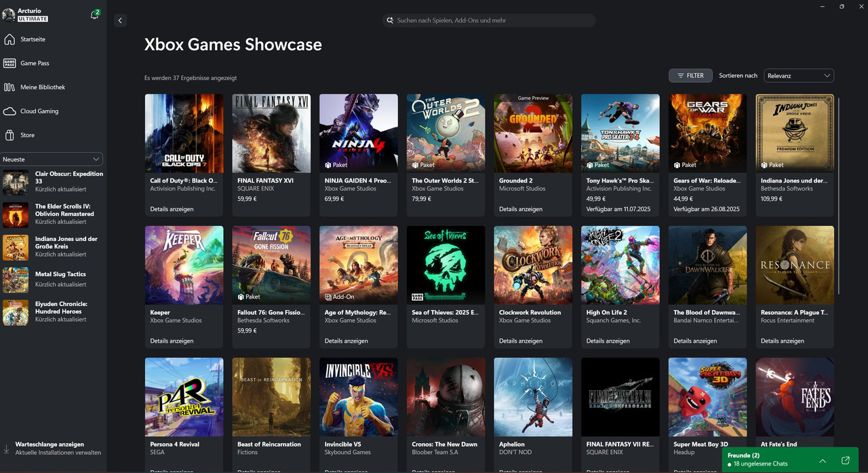This screenshot has height=473, width=868.
Task: Open Resonance A Plague Tale cover
Action: pos(795,265)
